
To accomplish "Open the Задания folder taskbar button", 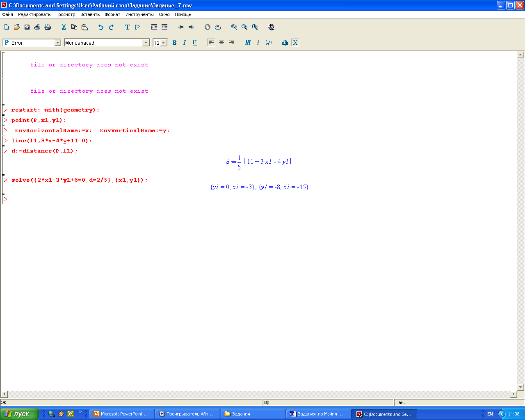I will coord(253,414).
